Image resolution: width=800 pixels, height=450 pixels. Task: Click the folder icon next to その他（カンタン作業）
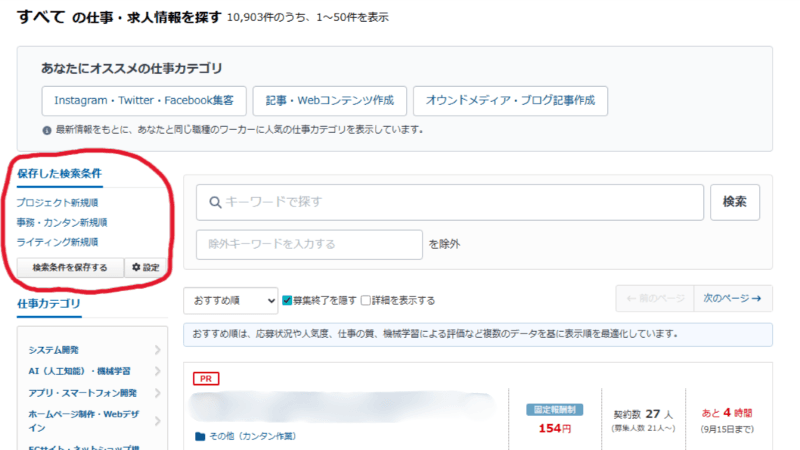[200, 436]
